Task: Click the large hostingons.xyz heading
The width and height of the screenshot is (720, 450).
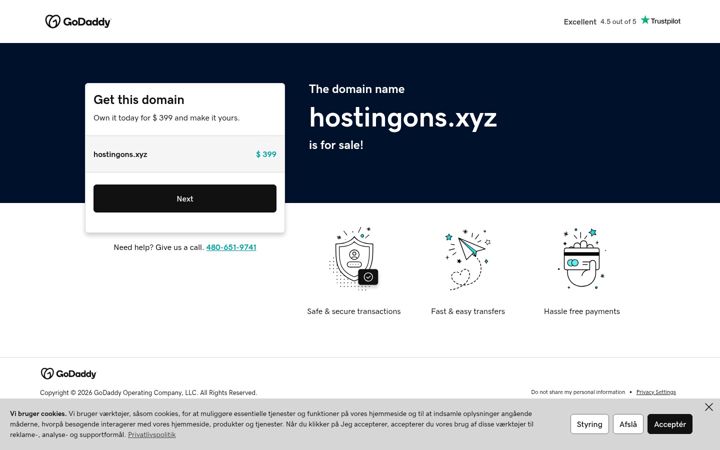Action: click(403, 118)
